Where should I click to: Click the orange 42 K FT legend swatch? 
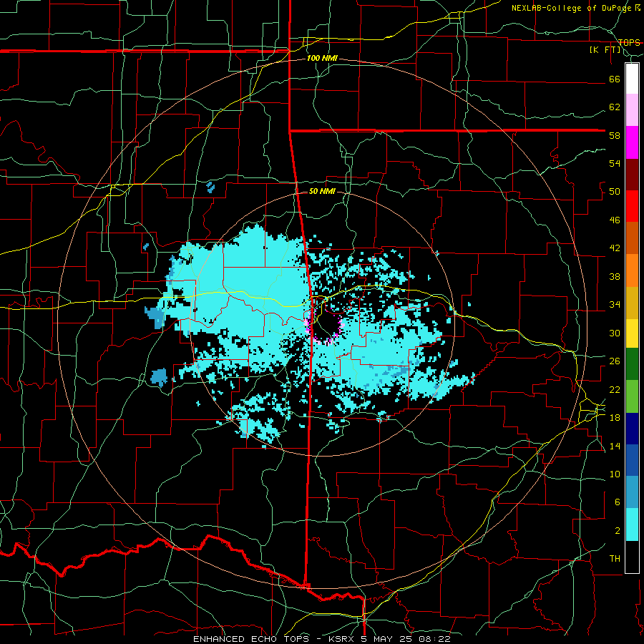click(x=632, y=270)
